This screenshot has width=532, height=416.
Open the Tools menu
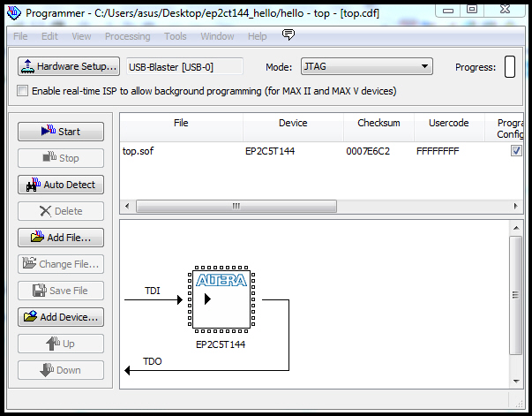[176, 36]
